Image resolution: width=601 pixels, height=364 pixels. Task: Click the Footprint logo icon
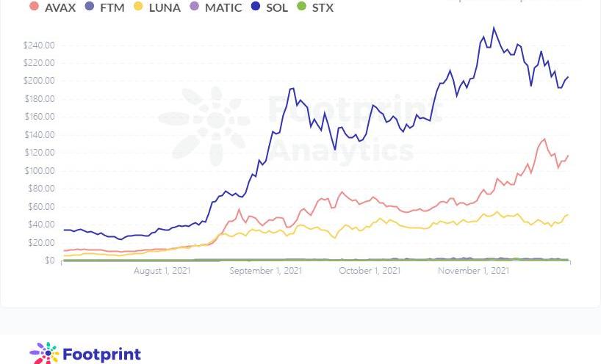(44, 353)
